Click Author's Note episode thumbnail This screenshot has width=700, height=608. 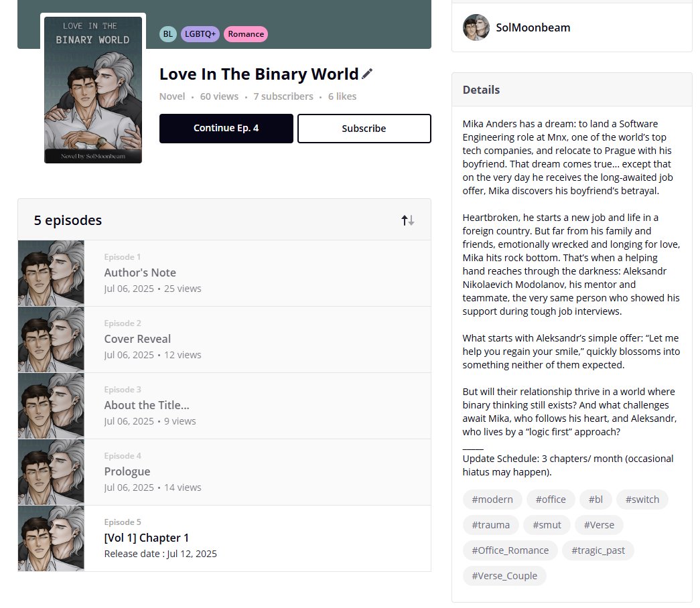(51, 273)
